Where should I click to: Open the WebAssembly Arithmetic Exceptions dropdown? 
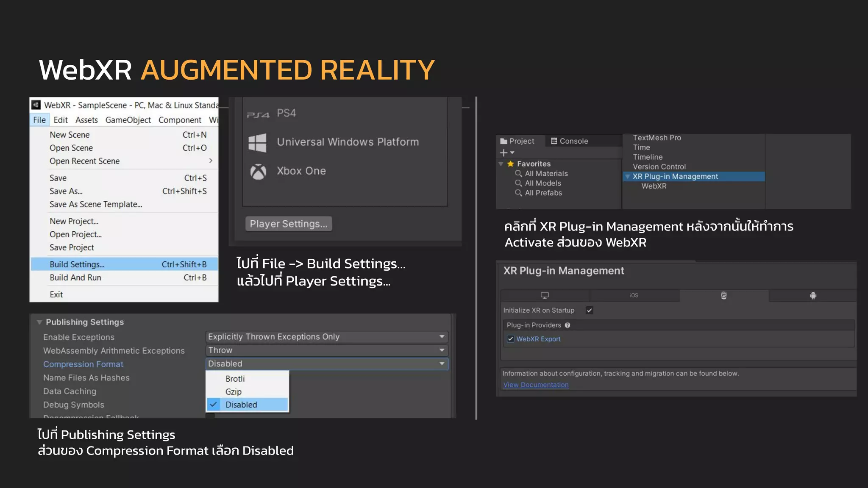pyautogui.click(x=327, y=350)
